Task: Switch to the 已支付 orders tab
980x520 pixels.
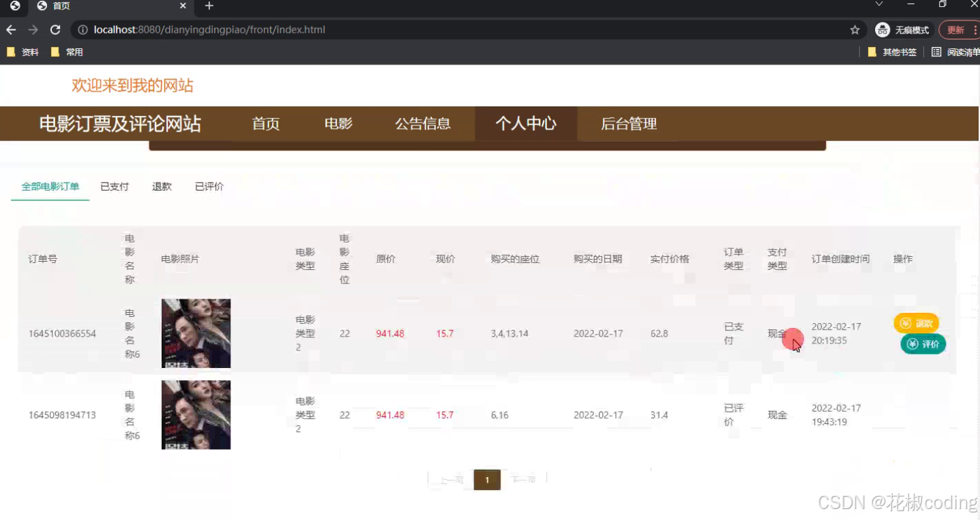Action: [114, 186]
